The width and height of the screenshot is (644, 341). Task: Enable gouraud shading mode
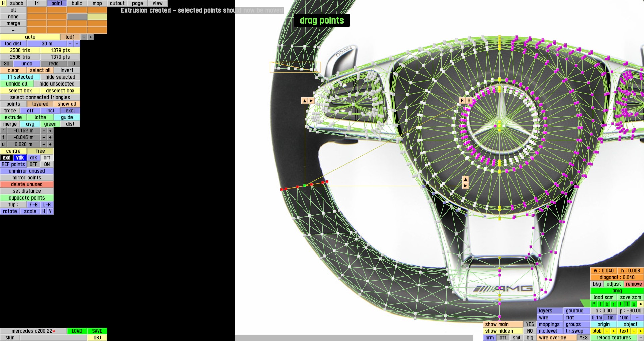tap(577, 311)
